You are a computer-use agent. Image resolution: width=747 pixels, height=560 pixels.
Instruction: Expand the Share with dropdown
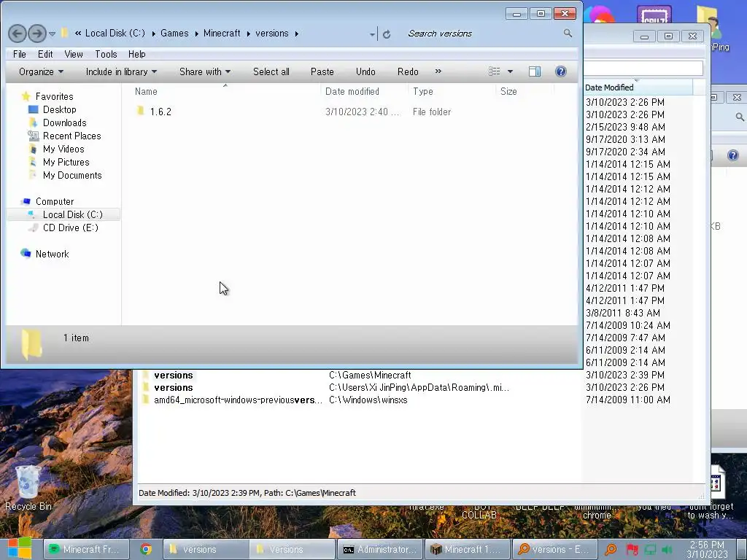pos(205,72)
